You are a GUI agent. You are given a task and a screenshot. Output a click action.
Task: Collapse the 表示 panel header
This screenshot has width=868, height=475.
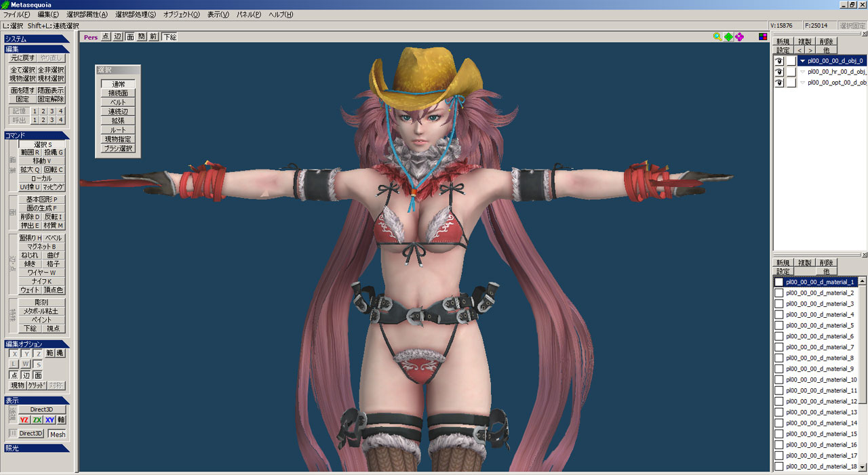37,400
